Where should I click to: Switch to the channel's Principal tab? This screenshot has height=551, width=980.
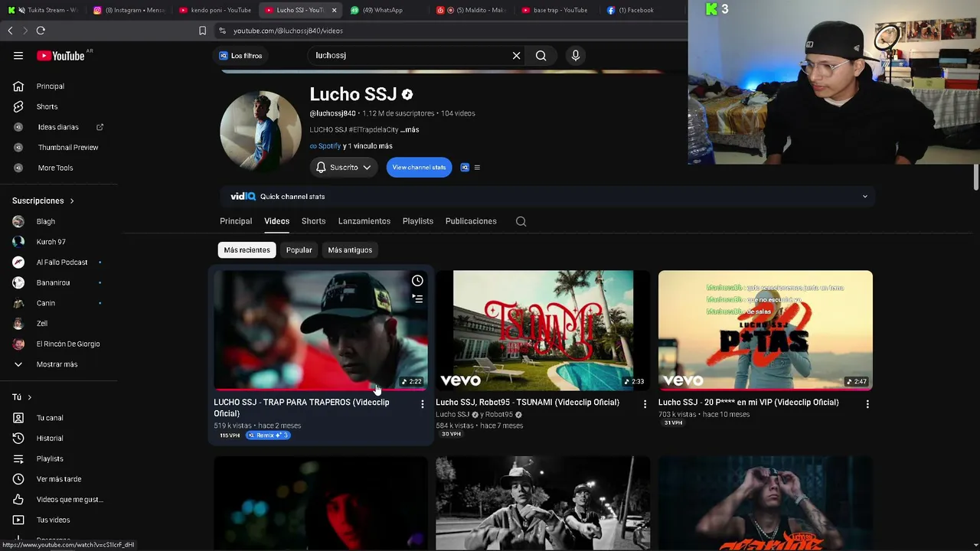236,221
